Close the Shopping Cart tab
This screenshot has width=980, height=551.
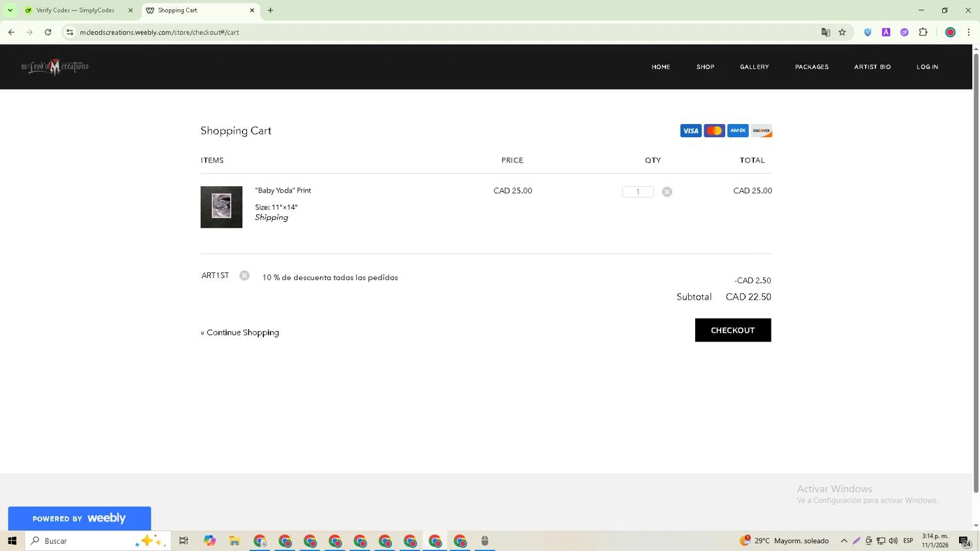(x=252, y=10)
